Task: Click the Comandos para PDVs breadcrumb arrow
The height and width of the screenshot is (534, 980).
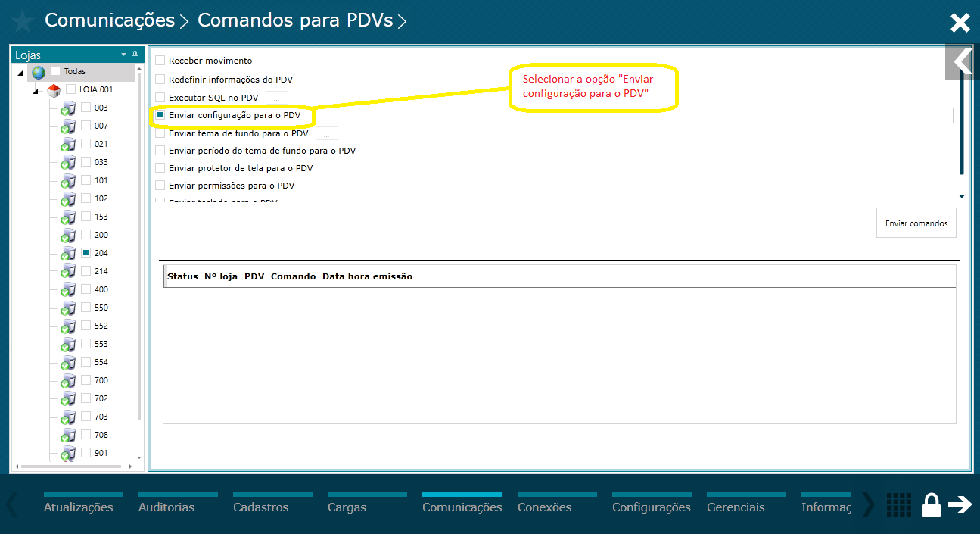Action: pos(402,21)
